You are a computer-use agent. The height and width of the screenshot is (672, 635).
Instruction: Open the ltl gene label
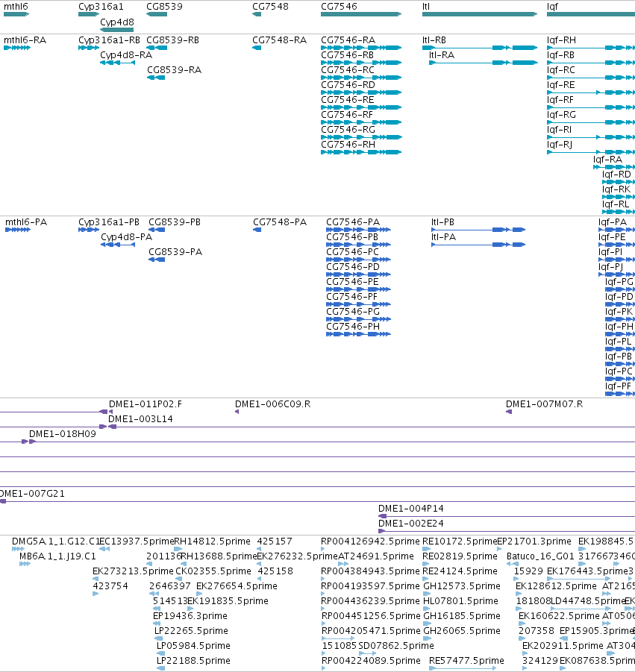coord(426,7)
